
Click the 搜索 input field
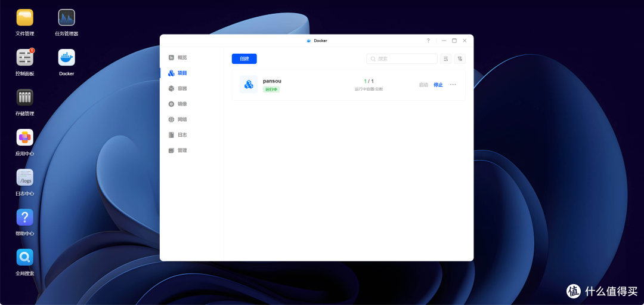click(x=402, y=58)
